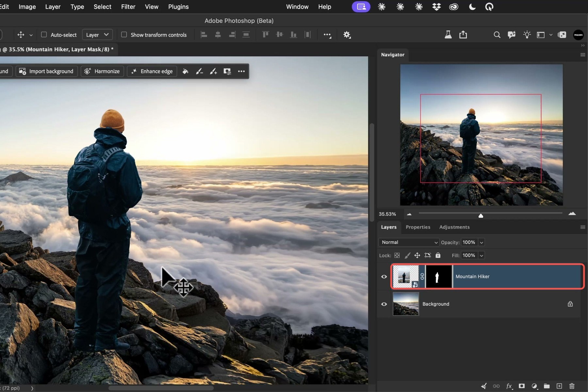Viewport: 588px width, 392px height.
Task: Enable the Auto-select checkbox
Action: (x=44, y=35)
